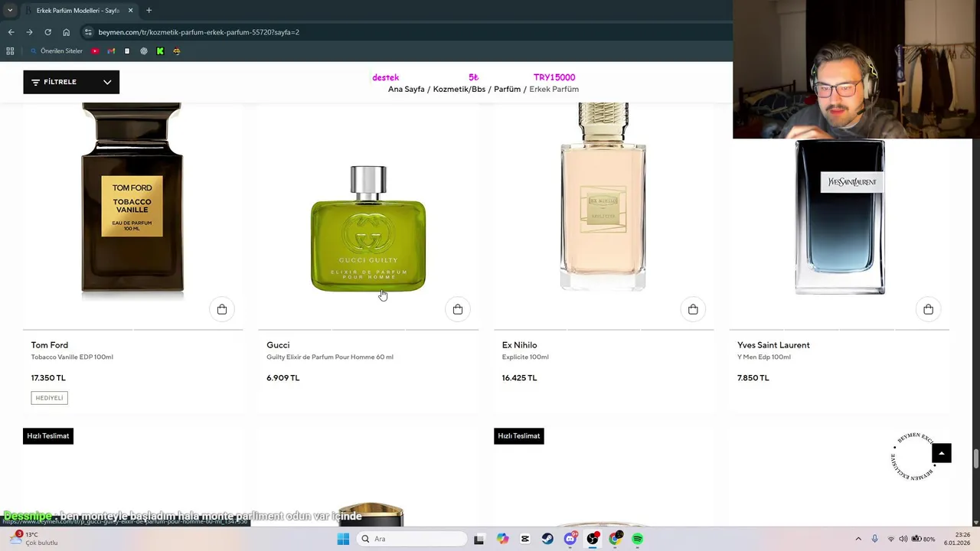The width and height of the screenshot is (980, 551).
Task: Open Tom Ford Tobacco Vanille bottle image
Action: click(132, 199)
